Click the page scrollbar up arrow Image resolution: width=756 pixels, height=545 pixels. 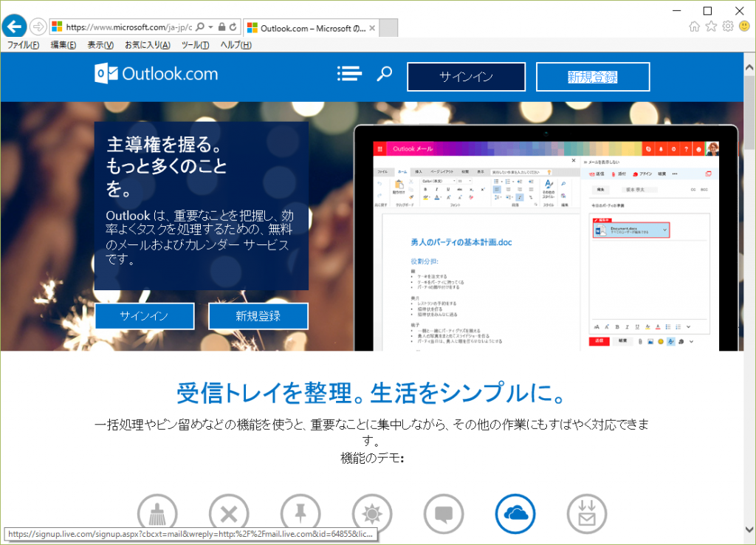click(749, 67)
